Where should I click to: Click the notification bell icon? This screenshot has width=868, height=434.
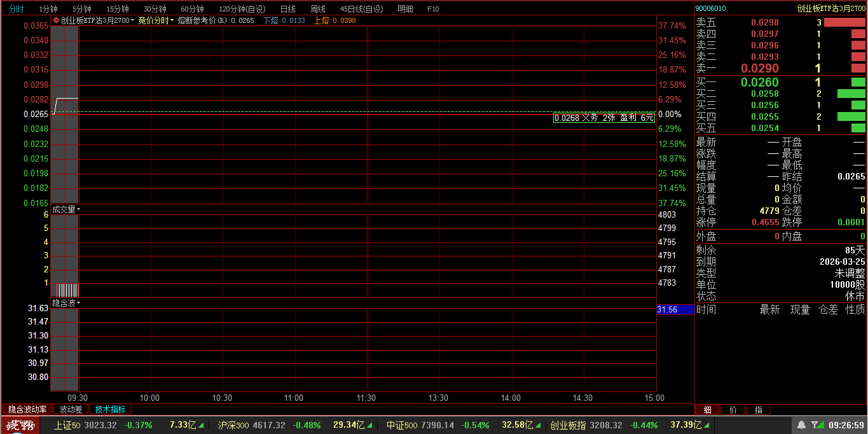point(801,425)
